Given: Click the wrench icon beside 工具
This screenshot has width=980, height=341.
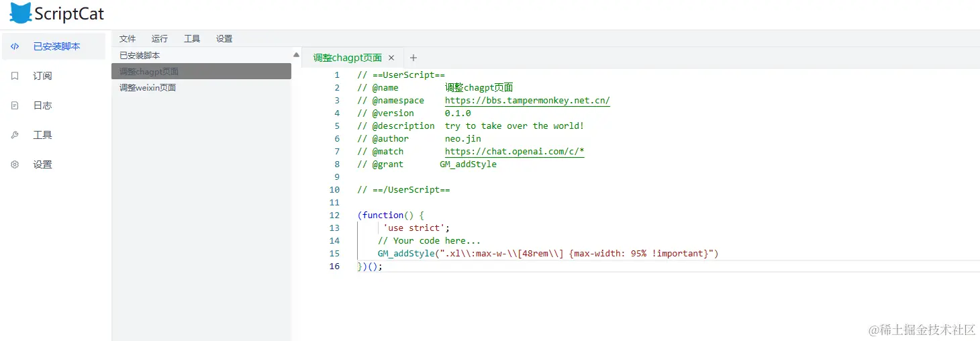Looking at the screenshot, I should (x=15, y=135).
